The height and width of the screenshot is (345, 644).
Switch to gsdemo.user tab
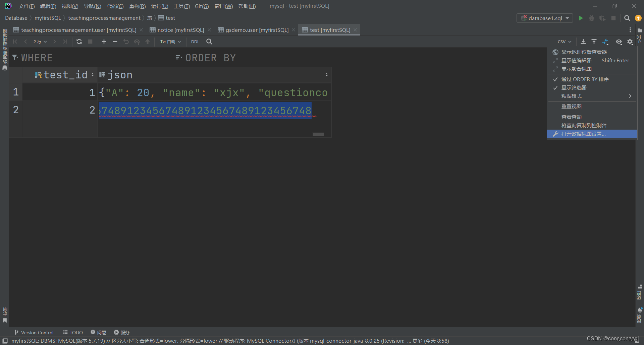257,30
